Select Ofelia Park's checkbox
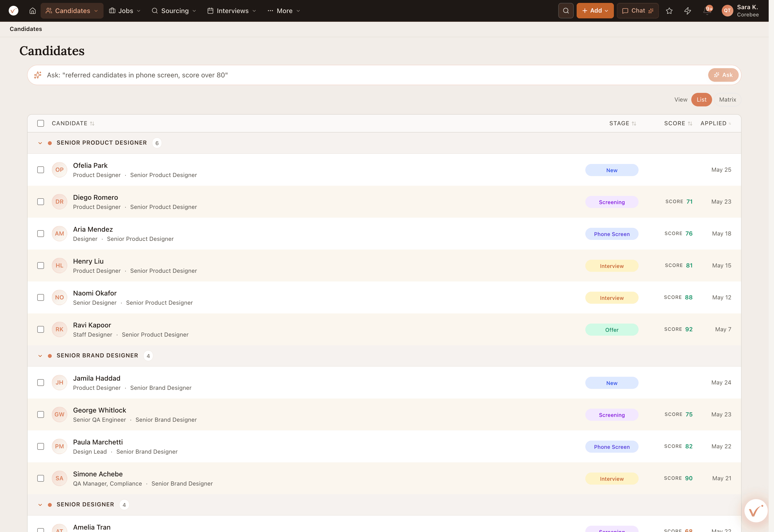 click(x=41, y=170)
